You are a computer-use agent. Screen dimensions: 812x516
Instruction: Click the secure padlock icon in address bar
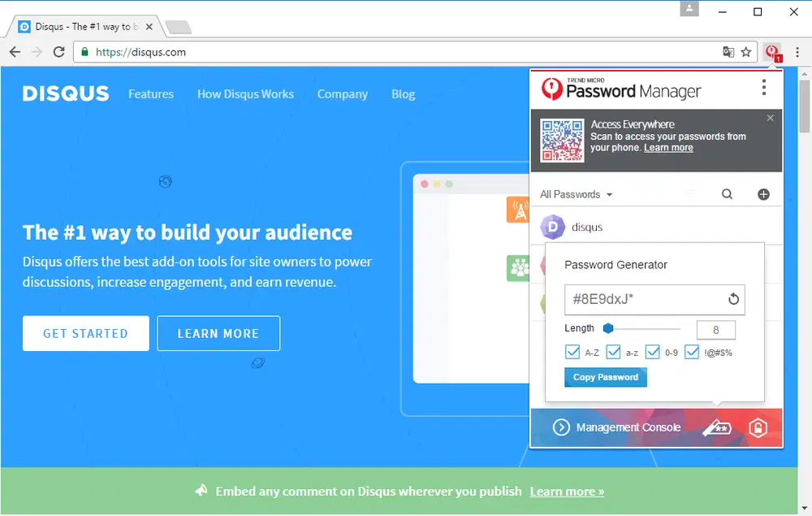click(x=85, y=52)
